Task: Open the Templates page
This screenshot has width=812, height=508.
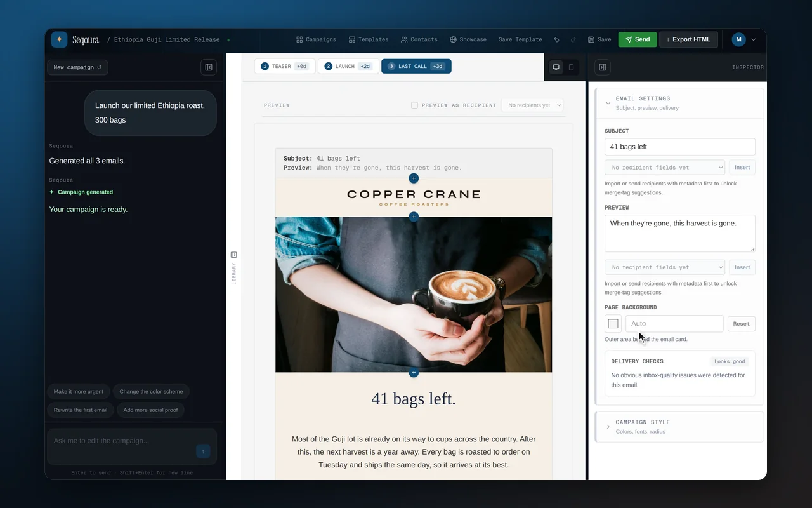Action: 369,39
